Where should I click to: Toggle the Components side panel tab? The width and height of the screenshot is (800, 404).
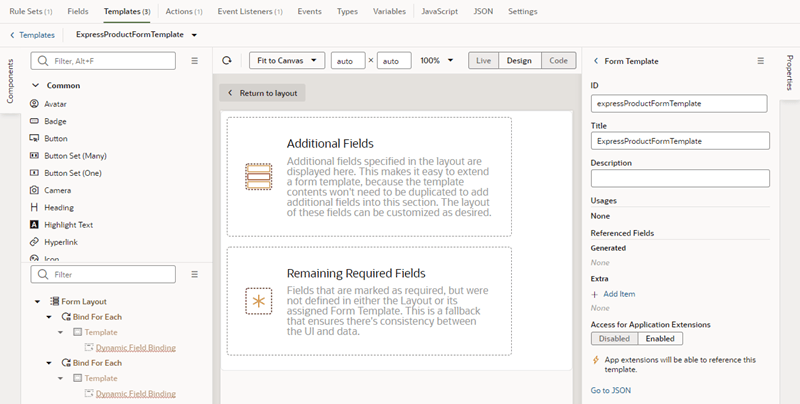click(x=10, y=81)
